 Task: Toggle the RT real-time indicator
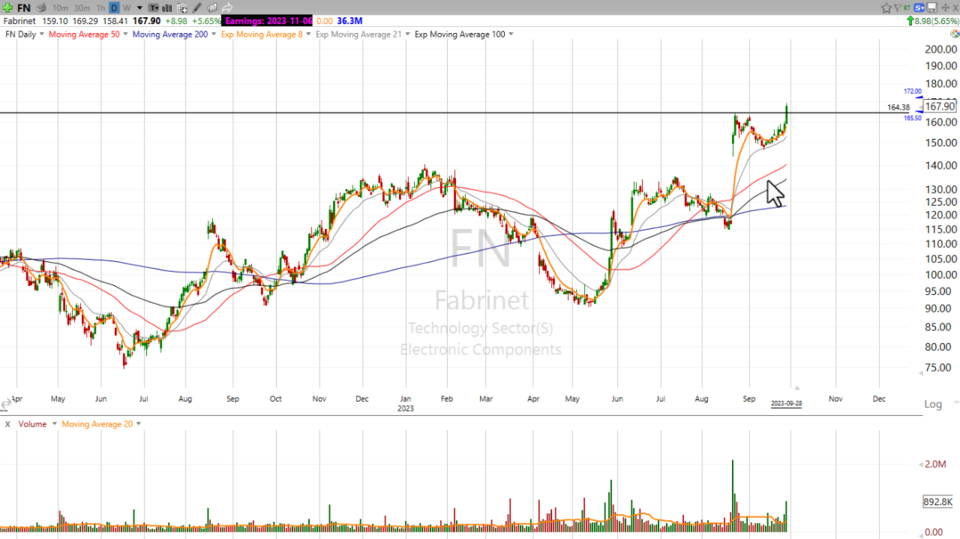[907, 8]
